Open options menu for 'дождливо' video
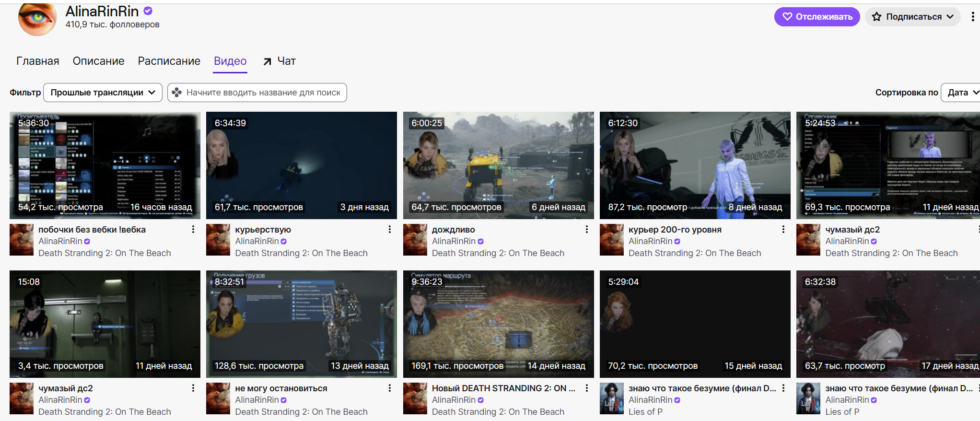 [x=587, y=230]
